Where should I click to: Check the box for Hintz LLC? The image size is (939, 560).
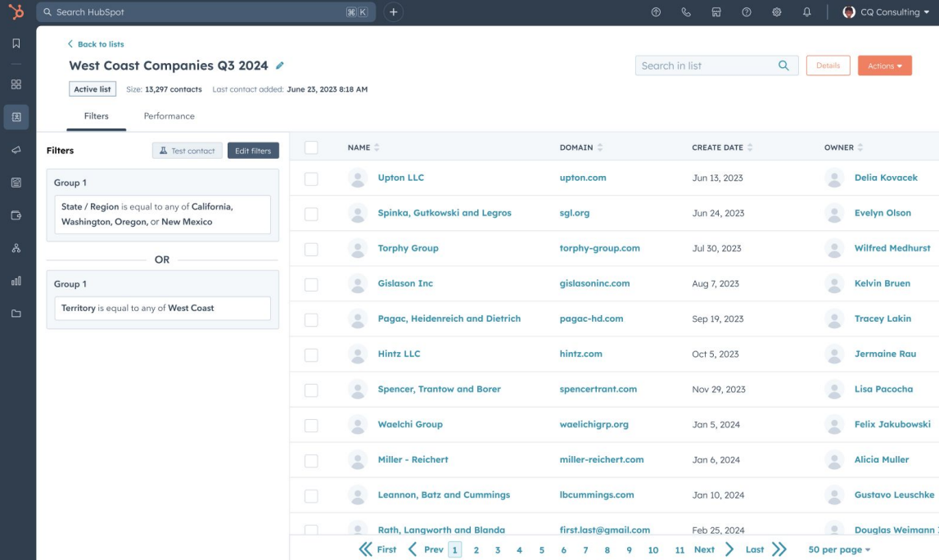tap(311, 355)
